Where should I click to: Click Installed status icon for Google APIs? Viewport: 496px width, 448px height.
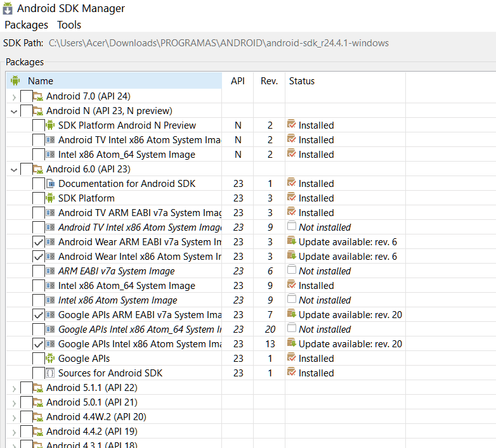pos(292,357)
